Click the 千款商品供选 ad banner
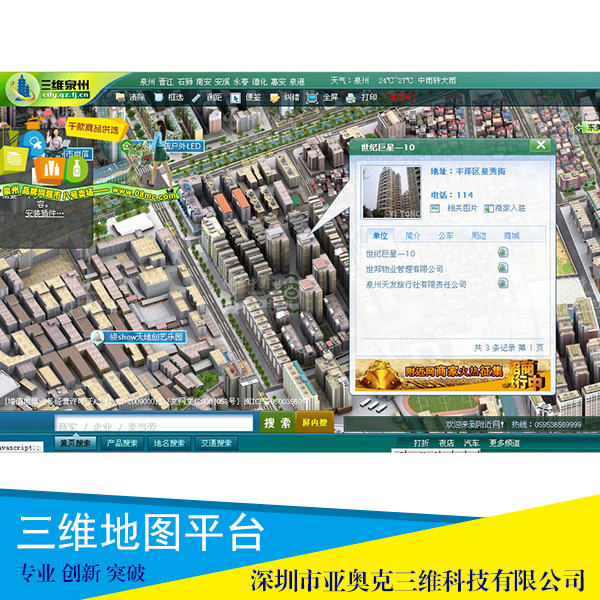600x600 pixels. tap(95, 129)
